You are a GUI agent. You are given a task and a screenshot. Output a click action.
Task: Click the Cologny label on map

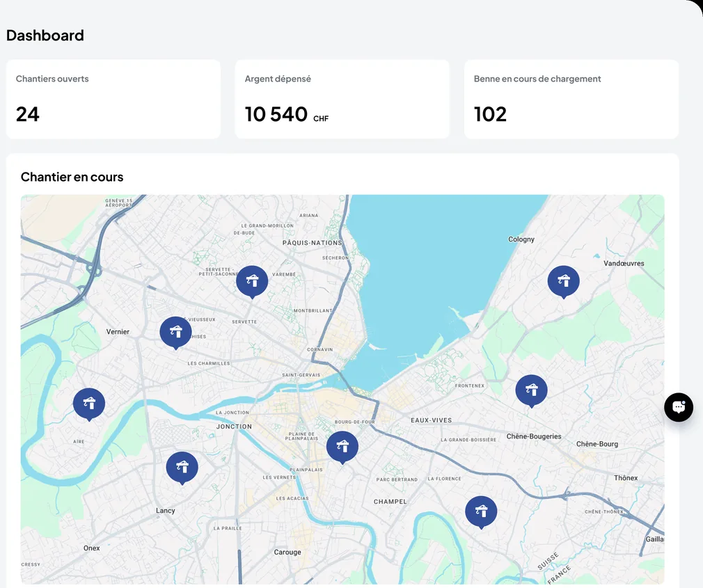tap(521, 239)
